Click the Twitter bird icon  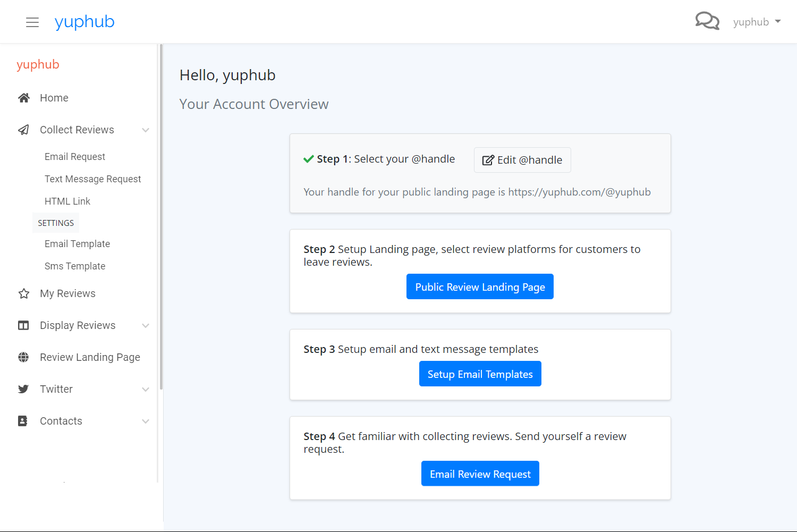point(23,389)
